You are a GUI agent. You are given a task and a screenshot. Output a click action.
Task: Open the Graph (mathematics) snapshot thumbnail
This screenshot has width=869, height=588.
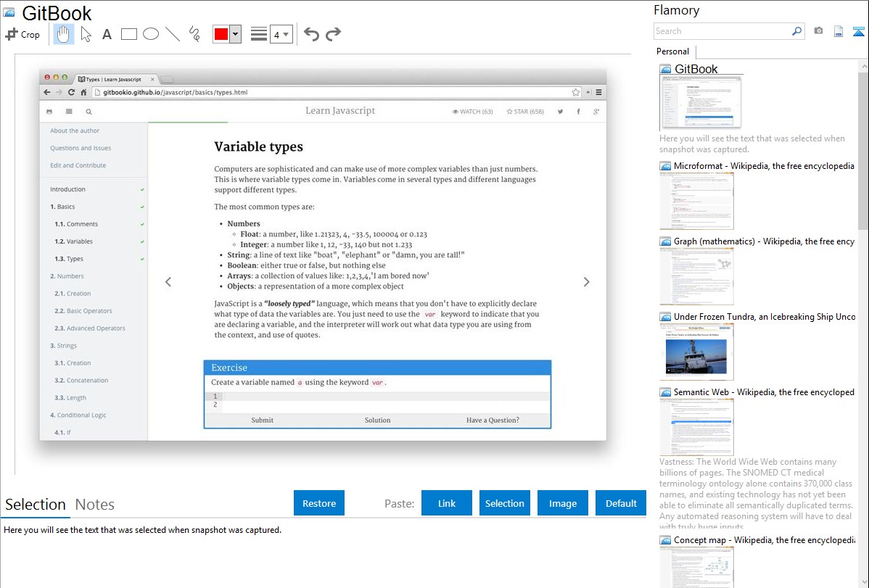click(696, 276)
